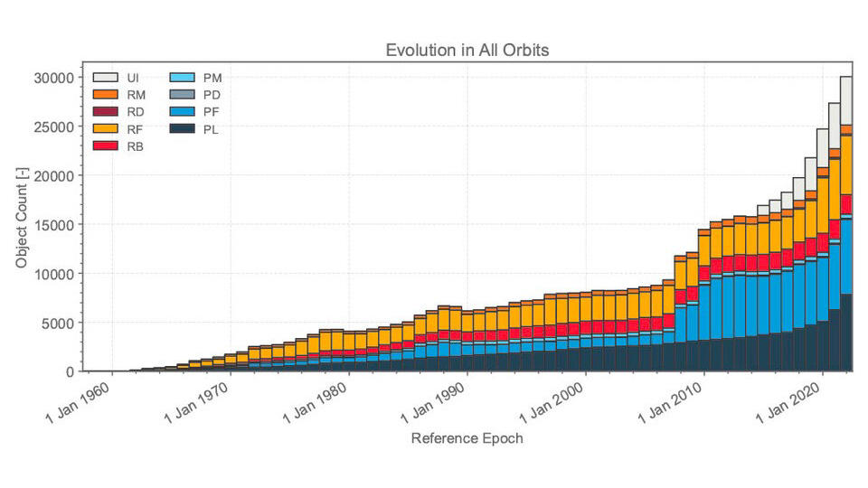Click the '1 Jan 2000' x-axis label

tap(552, 402)
